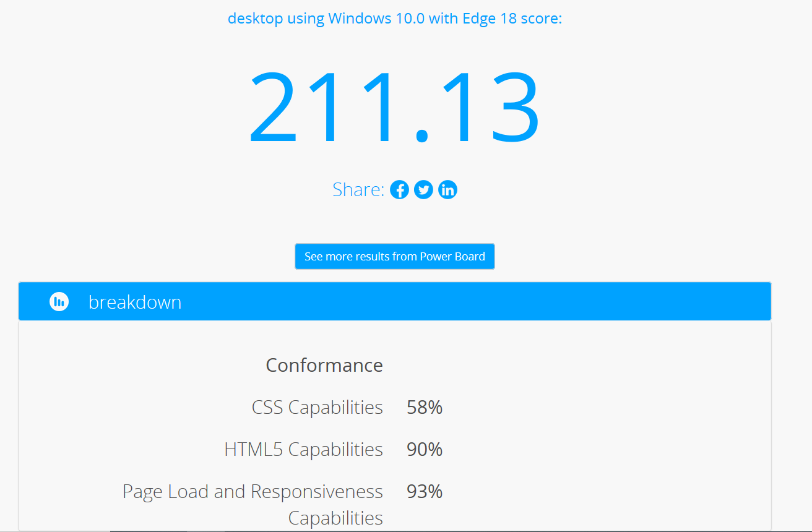The width and height of the screenshot is (812, 532).
Task: Click the 'Share:' label text
Action: (x=358, y=189)
